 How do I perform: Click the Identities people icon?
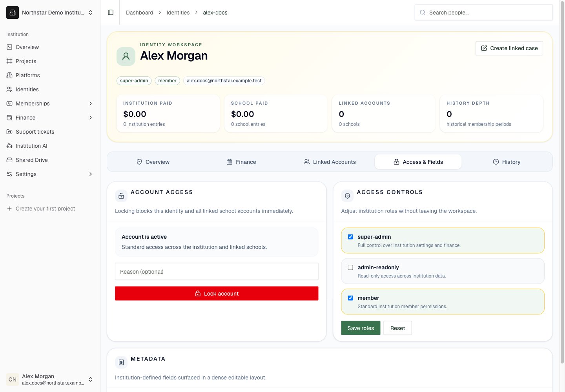click(x=9, y=89)
